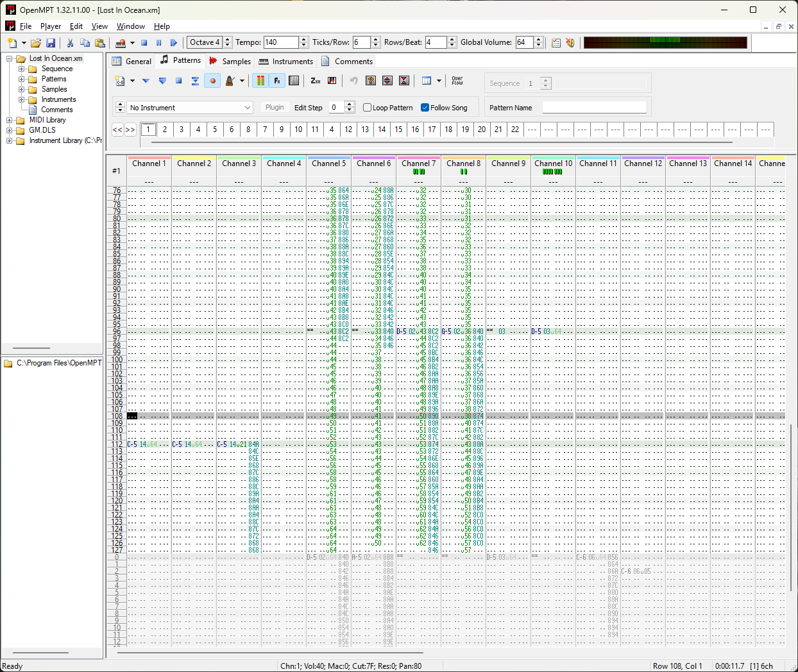Toggle the metronome icon
798x672 pixels.
[230, 81]
